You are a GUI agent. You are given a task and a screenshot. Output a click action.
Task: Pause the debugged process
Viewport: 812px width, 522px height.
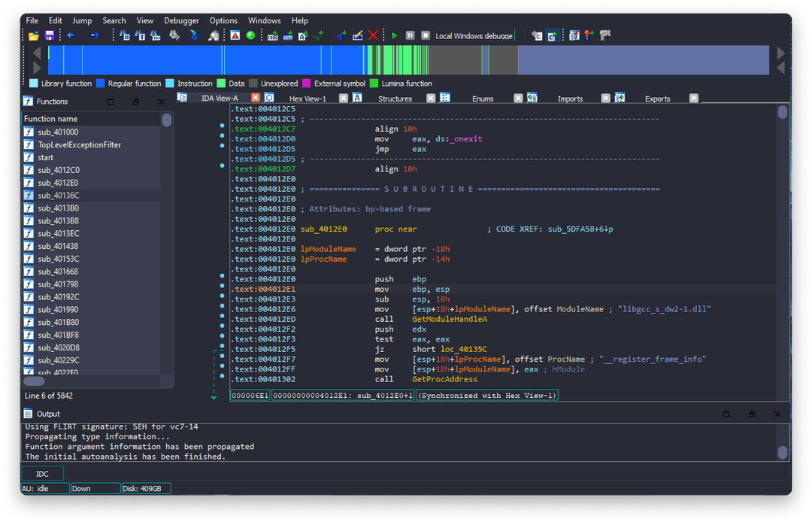[x=411, y=35]
